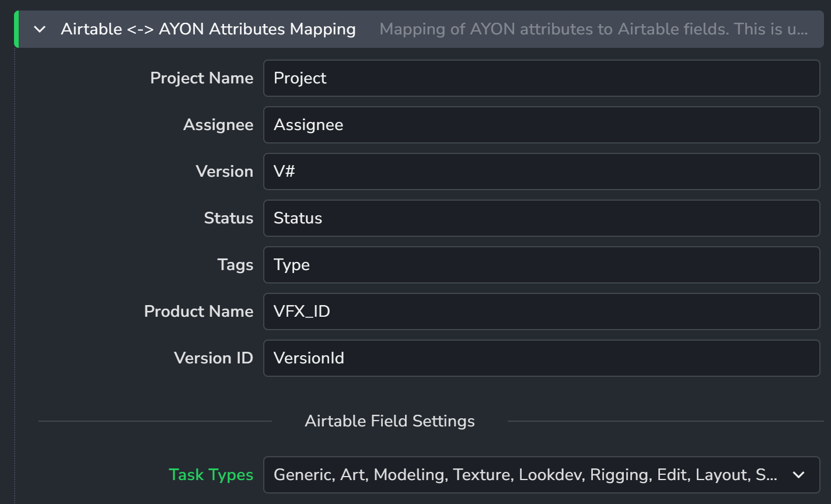Image resolution: width=831 pixels, height=504 pixels.
Task: Click the Product Name label
Action: (199, 311)
